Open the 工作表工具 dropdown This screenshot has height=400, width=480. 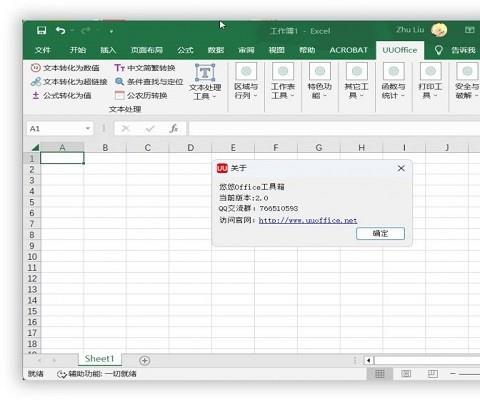pyautogui.click(x=283, y=82)
